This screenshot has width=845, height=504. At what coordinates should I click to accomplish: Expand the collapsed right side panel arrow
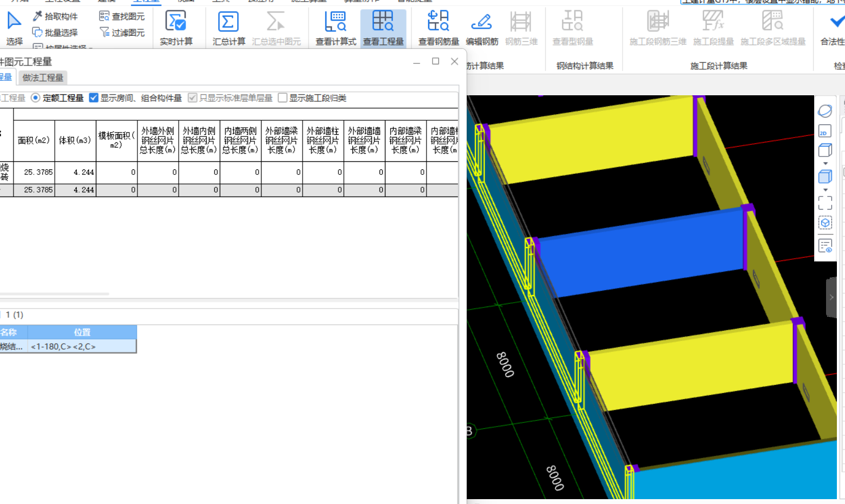(x=831, y=297)
